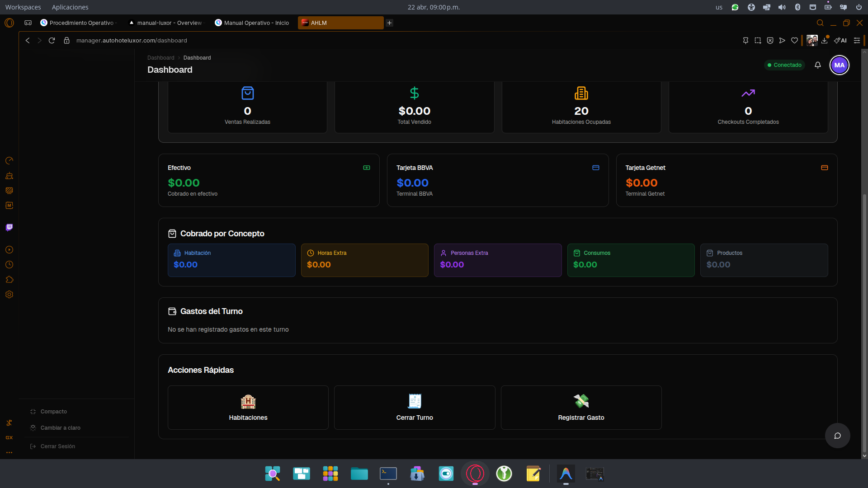Open the Opera Aria AI button

point(840,41)
